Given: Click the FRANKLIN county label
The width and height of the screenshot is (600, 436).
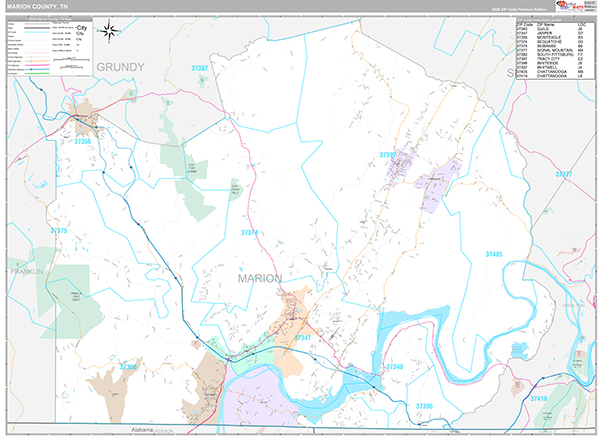Looking at the screenshot, I should 20,271.
